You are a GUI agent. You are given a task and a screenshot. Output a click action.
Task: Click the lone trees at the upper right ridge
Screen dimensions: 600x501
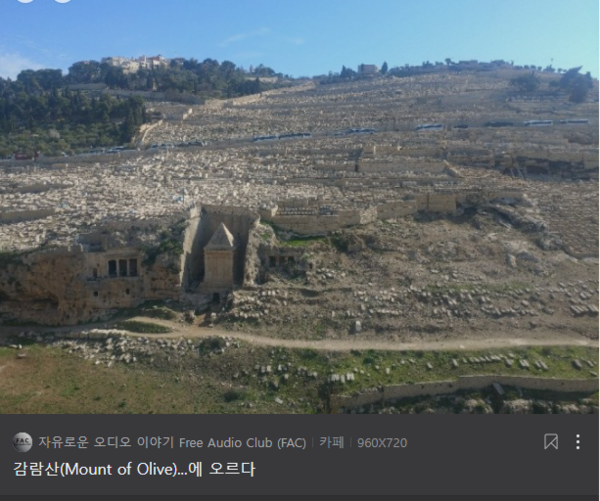coord(574,86)
